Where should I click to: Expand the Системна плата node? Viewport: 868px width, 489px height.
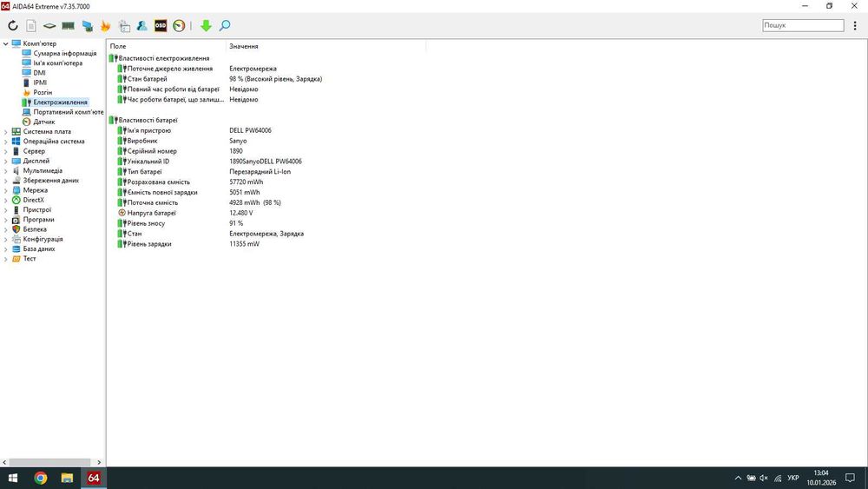pos(5,132)
